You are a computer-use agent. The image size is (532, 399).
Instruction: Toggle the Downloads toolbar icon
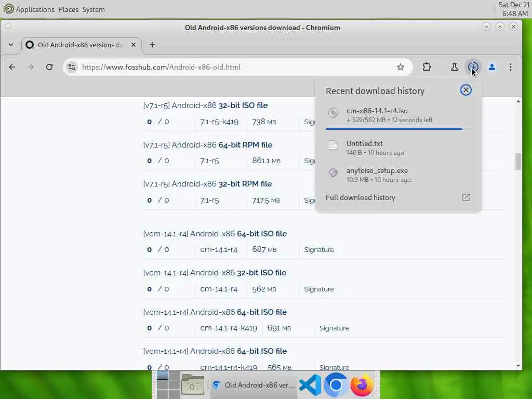point(473,67)
